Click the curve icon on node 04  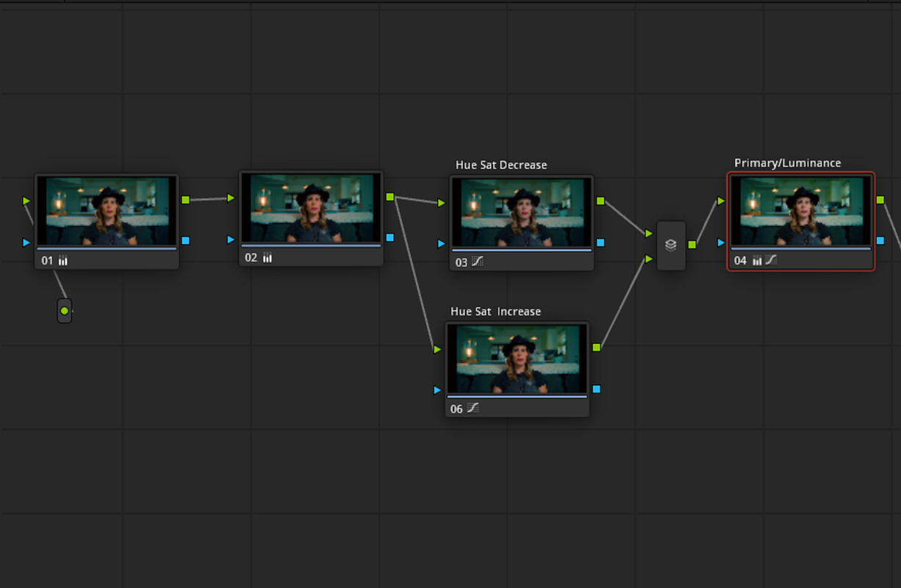[771, 260]
